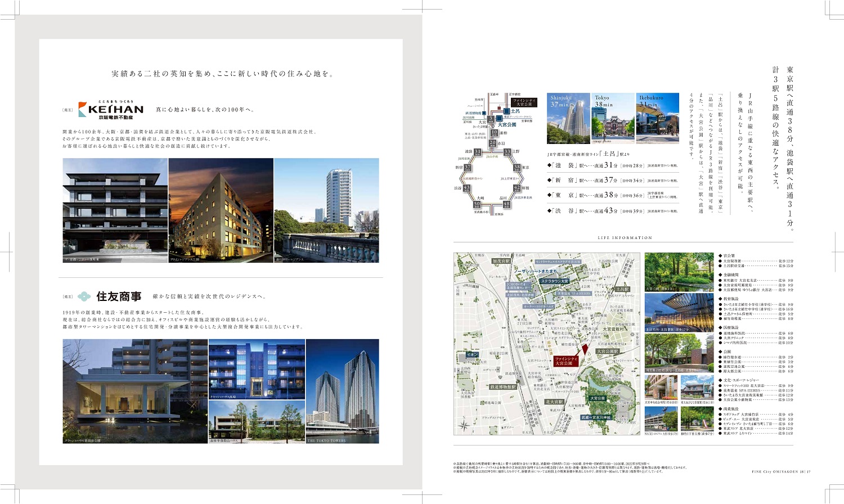
Task: Click the KEIHAN company logo
Action: point(110,110)
